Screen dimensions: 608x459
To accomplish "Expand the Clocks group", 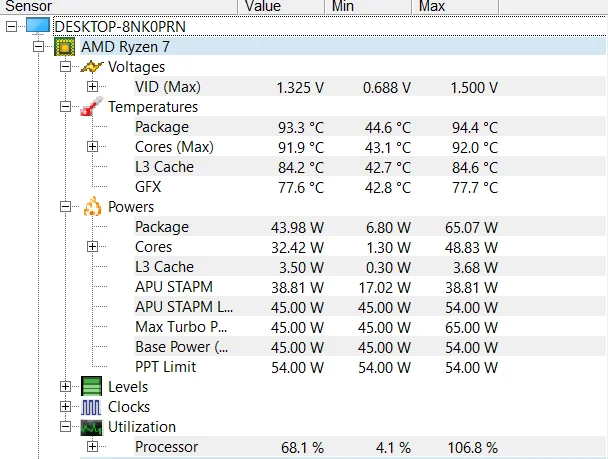I will pyautogui.click(x=66, y=407).
